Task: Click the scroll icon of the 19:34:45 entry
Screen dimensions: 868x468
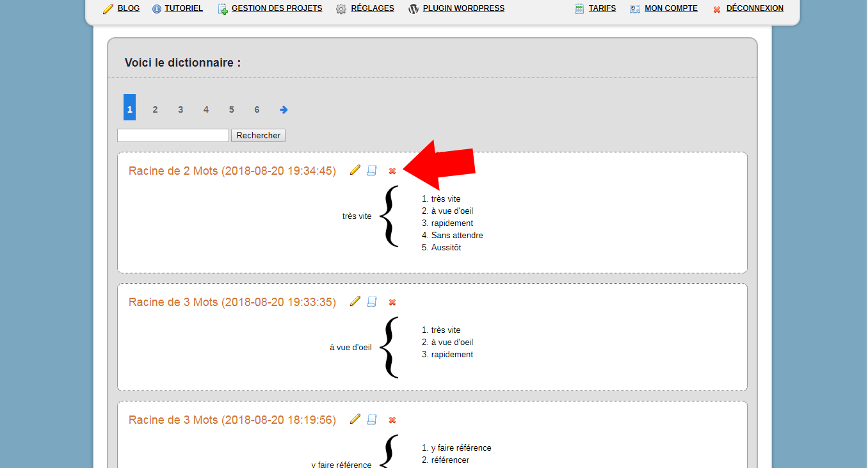Action: point(372,170)
